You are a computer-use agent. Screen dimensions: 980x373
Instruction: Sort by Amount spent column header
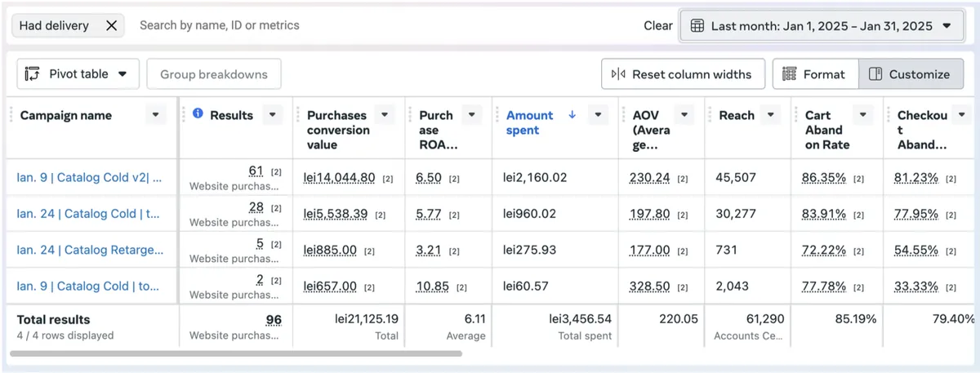click(x=530, y=122)
